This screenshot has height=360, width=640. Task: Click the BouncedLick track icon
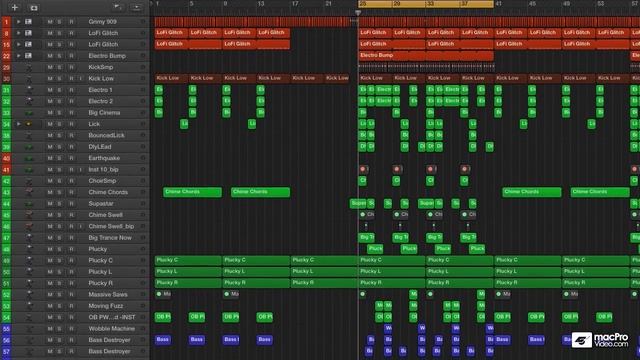[29, 135]
